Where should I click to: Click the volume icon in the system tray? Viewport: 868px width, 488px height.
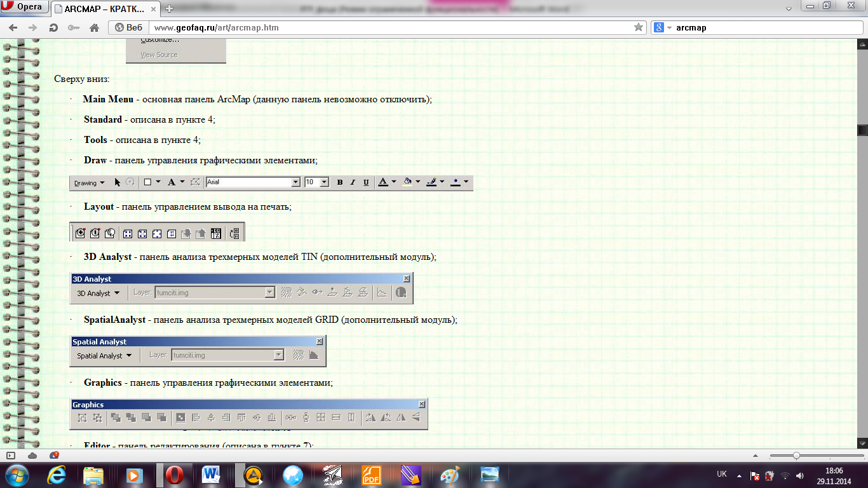tap(801, 475)
